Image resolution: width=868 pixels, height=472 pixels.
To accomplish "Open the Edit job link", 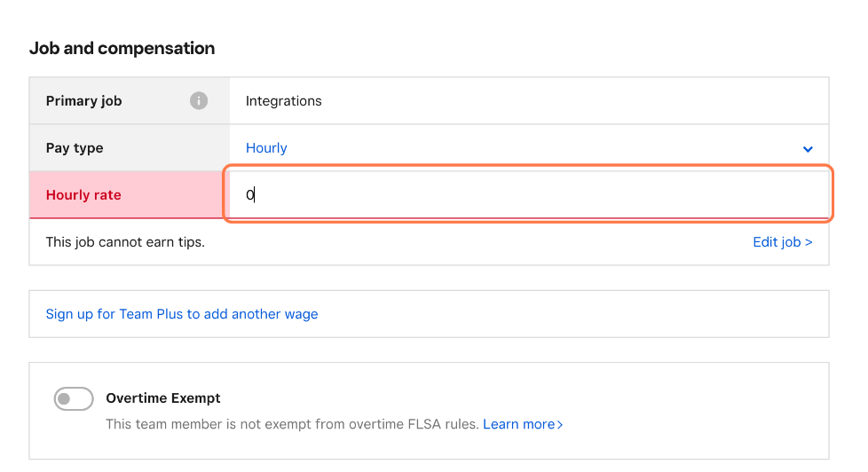I will coord(782,242).
